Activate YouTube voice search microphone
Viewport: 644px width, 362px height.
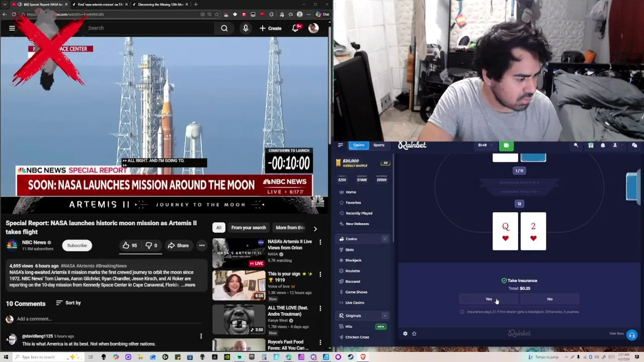[246, 28]
